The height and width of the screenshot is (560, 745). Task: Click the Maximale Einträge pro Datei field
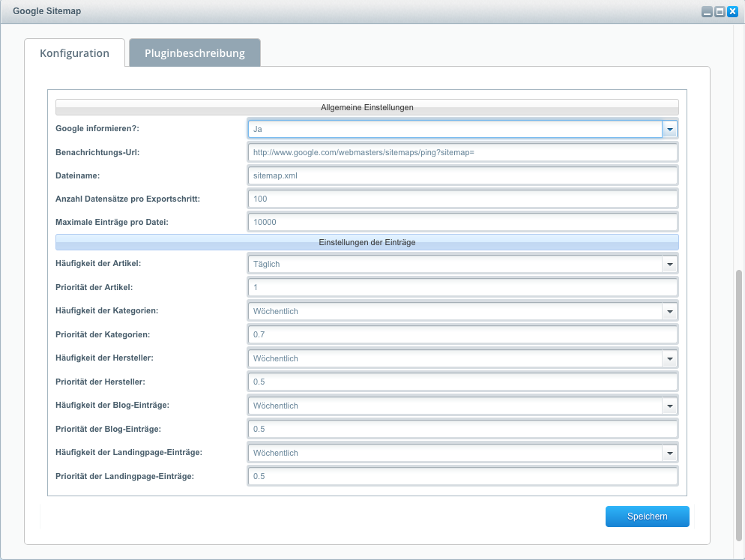point(462,222)
